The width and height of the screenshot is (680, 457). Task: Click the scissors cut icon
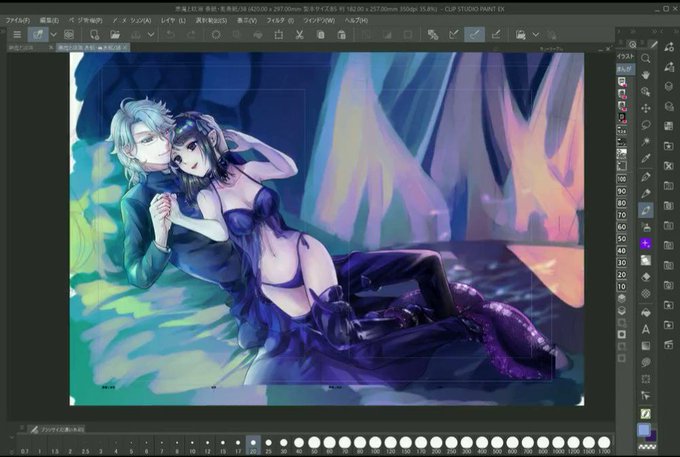[299, 35]
